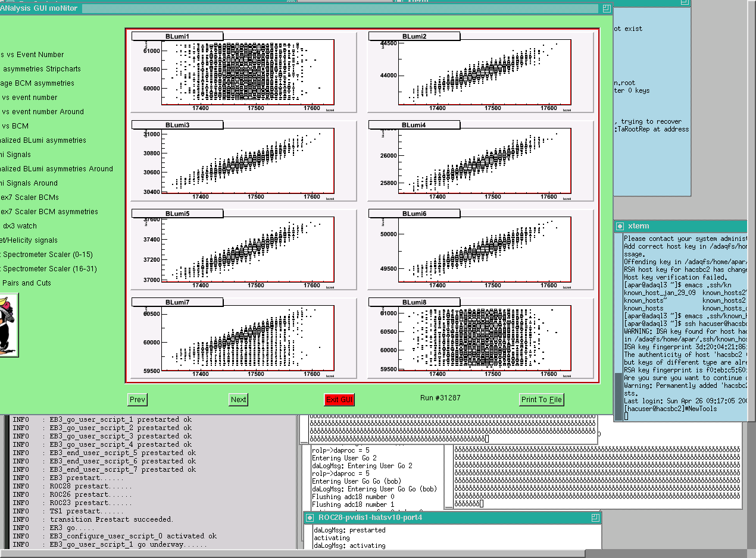The image size is (756, 558).
Task: Open the window menu icon of the lower xterm window
Action: coord(620,226)
